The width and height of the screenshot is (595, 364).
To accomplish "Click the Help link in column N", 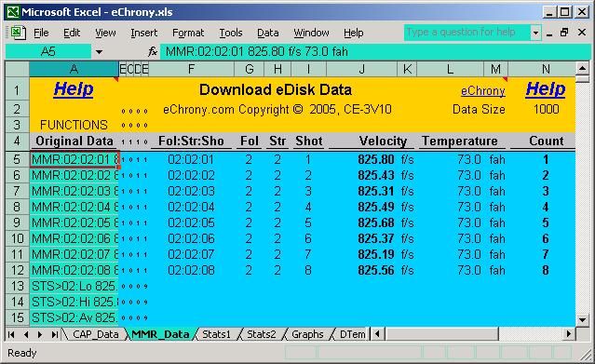I will point(546,89).
